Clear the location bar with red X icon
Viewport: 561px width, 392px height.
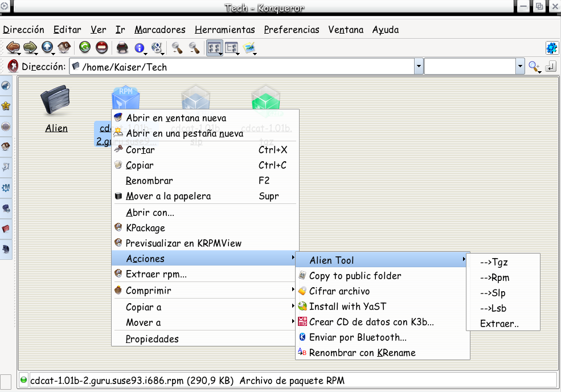pos(13,66)
